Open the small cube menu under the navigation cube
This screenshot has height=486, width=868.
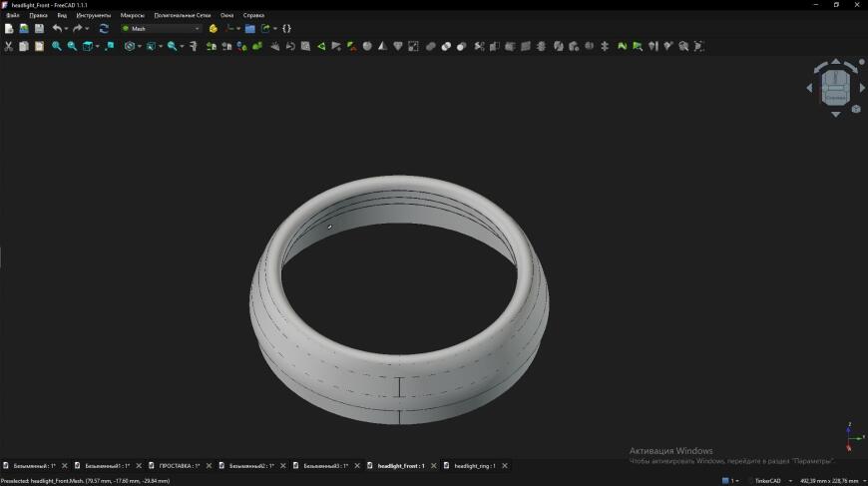[x=856, y=109]
